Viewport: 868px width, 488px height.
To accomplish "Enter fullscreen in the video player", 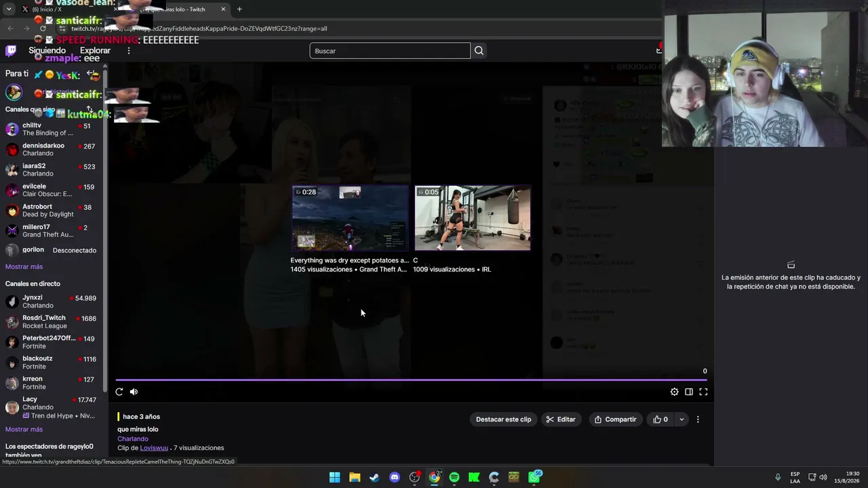I will click(x=703, y=392).
